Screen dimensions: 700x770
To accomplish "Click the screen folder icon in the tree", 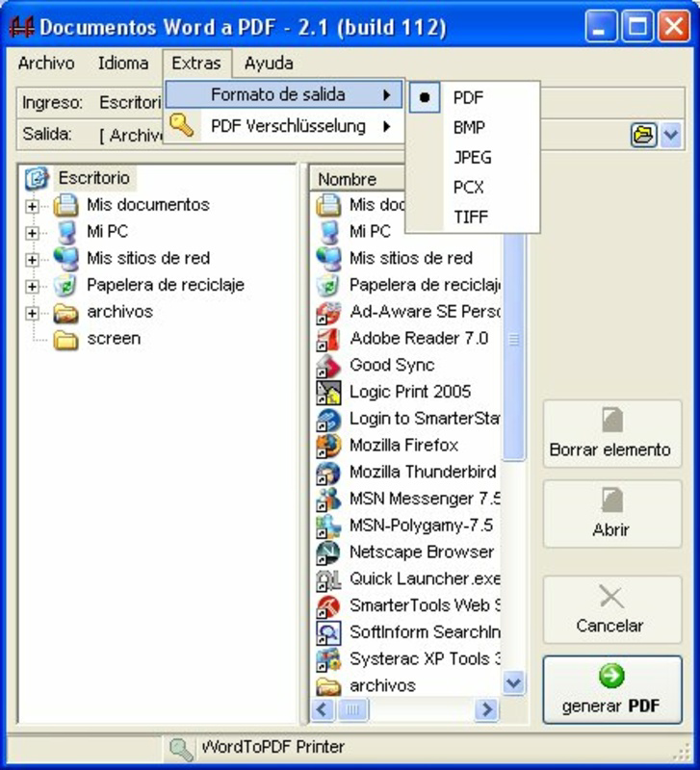I will pyautogui.click(x=65, y=340).
